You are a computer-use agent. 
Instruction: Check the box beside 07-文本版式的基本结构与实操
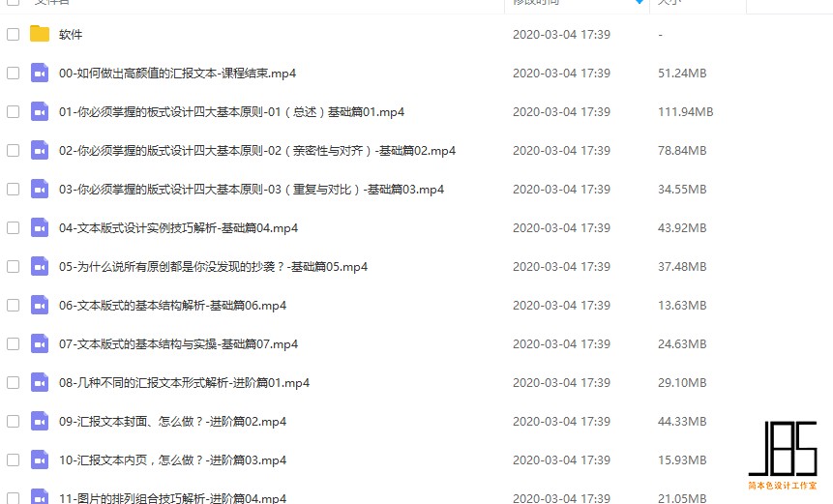(x=14, y=344)
